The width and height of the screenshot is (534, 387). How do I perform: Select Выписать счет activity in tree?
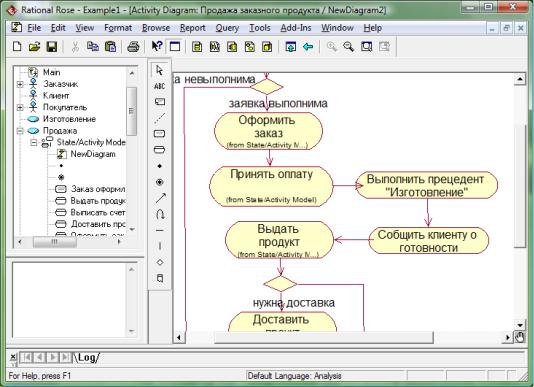coord(98,213)
